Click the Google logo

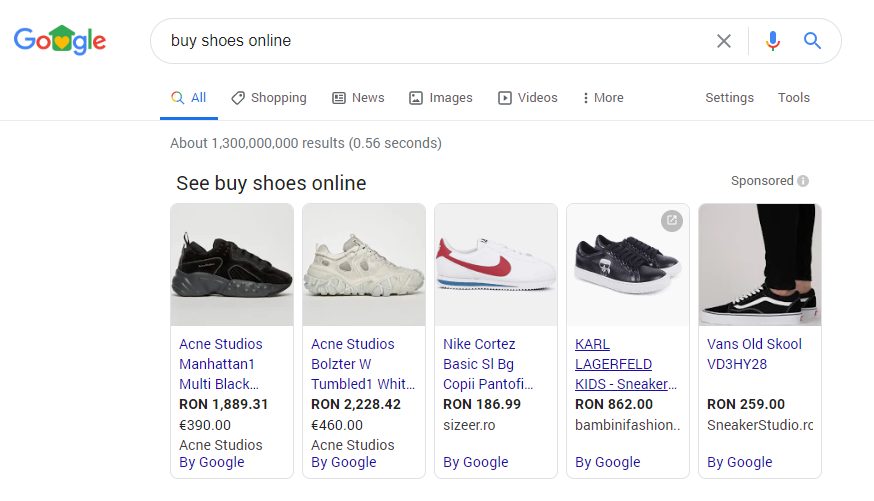pyautogui.click(x=60, y=40)
